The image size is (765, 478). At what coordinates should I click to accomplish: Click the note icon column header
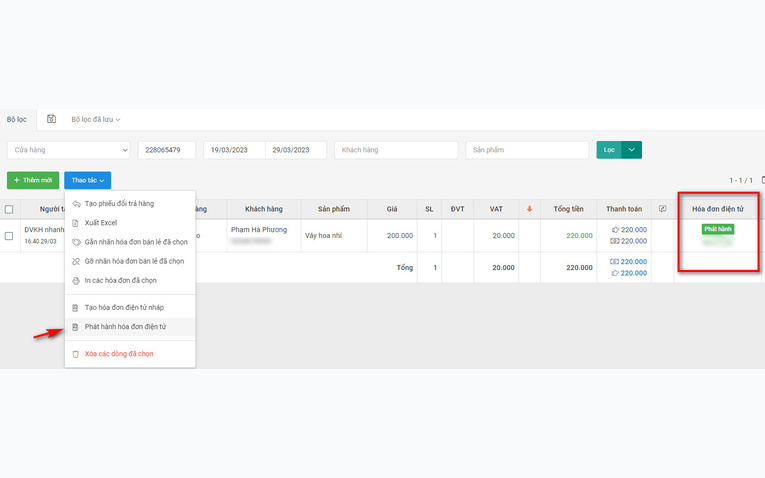click(662, 209)
